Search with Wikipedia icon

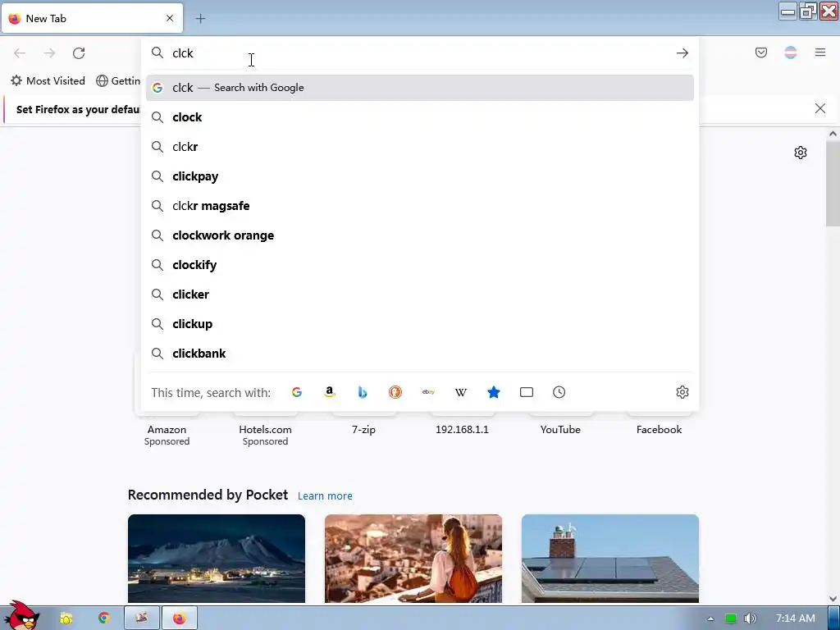(x=461, y=392)
